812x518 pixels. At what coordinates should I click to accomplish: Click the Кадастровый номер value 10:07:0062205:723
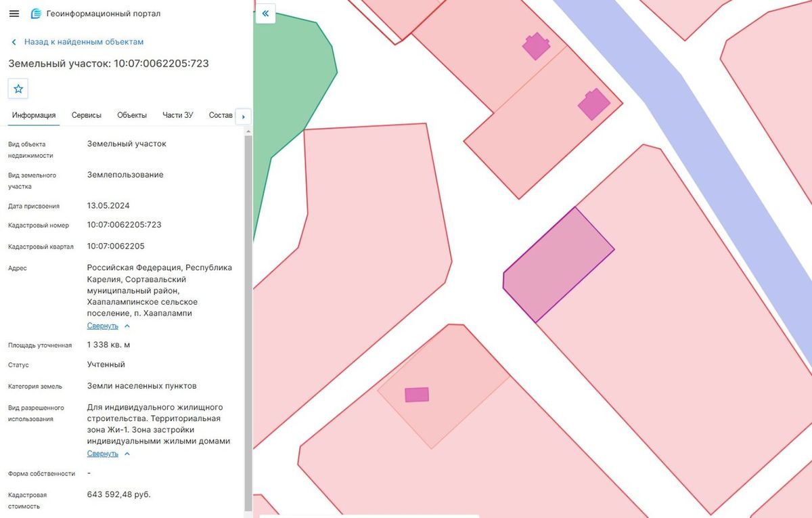coord(125,225)
